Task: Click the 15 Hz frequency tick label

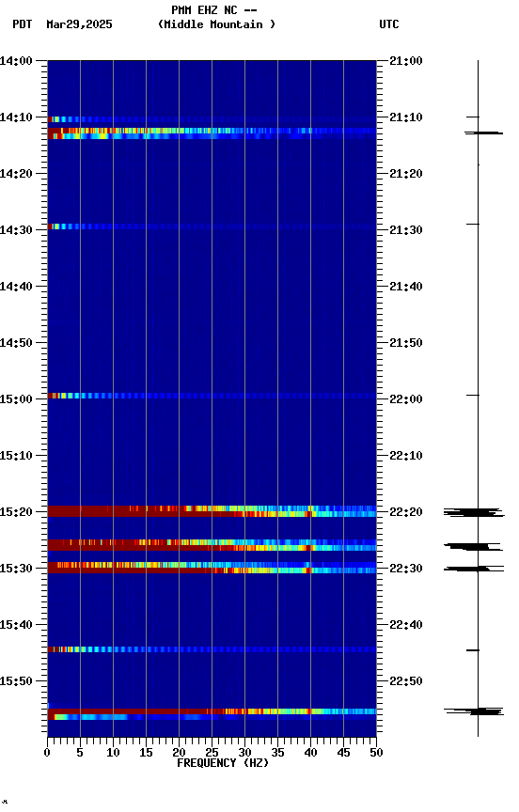Action: [x=146, y=753]
